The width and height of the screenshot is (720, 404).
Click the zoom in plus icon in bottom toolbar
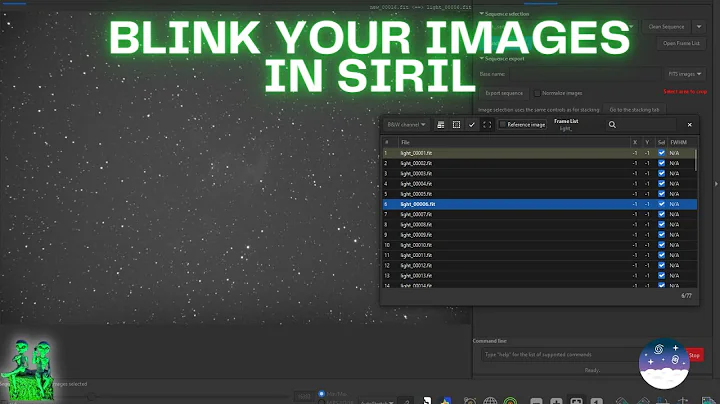pyautogui.click(x=556, y=401)
